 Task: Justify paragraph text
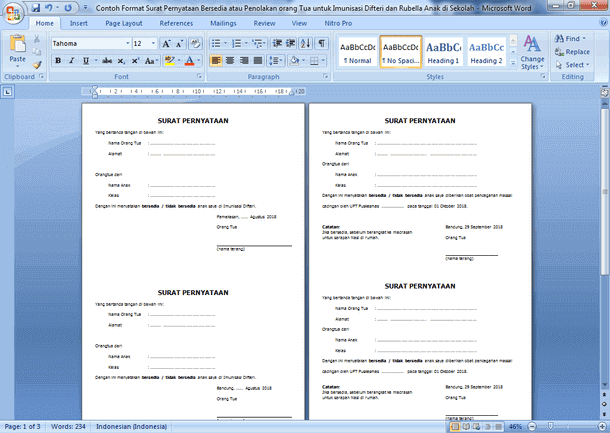coord(258,61)
